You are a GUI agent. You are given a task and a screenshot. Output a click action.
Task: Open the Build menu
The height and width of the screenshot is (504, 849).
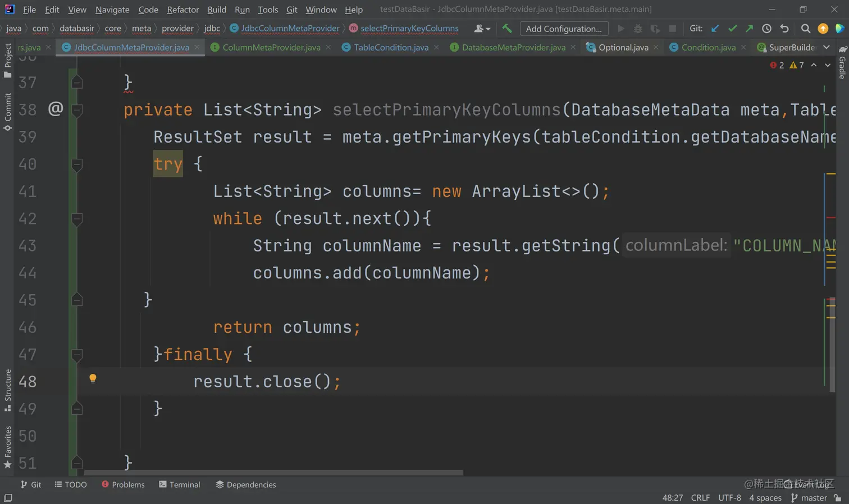pyautogui.click(x=217, y=10)
